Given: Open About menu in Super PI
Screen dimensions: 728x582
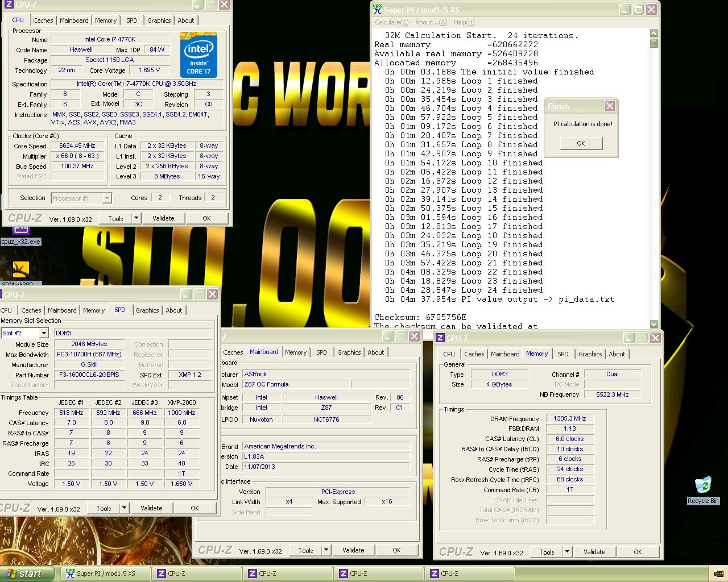Looking at the screenshot, I should click(x=431, y=22).
